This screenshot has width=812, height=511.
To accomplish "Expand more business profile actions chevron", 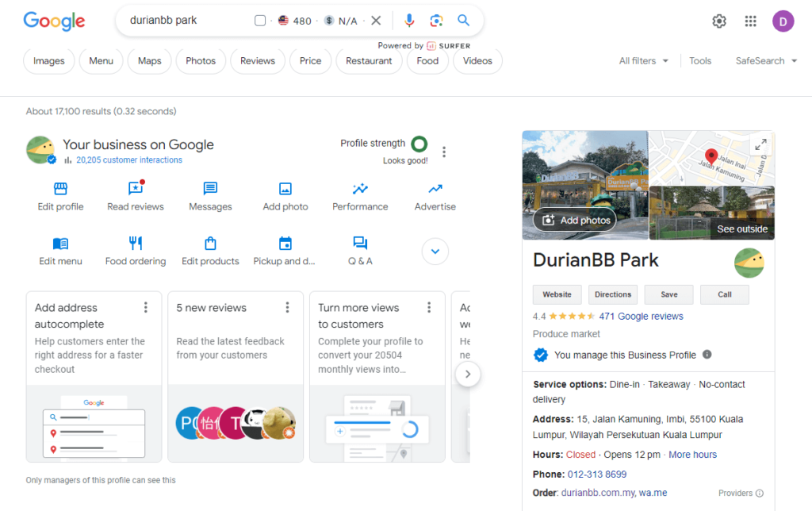I will tap(435, 252).
